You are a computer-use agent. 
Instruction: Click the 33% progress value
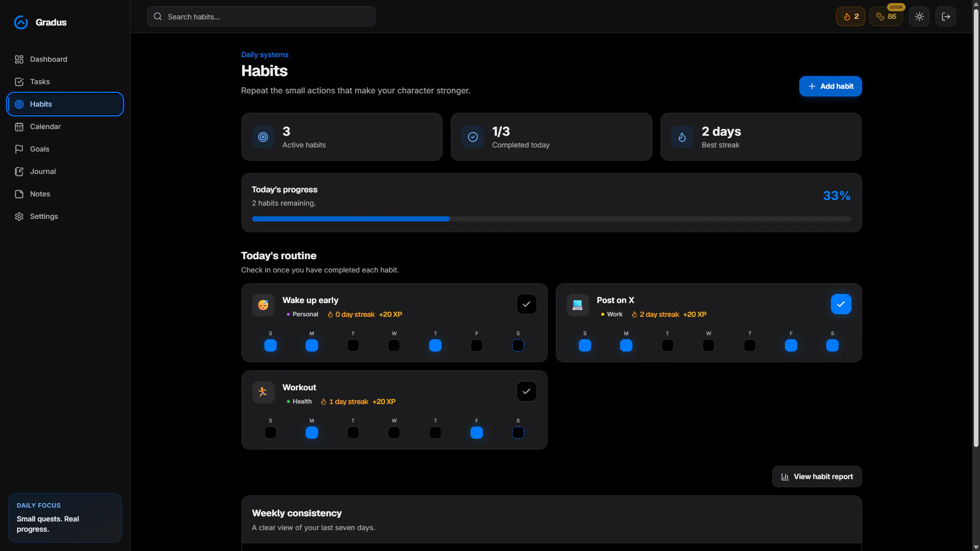click(x=837, y=195)
